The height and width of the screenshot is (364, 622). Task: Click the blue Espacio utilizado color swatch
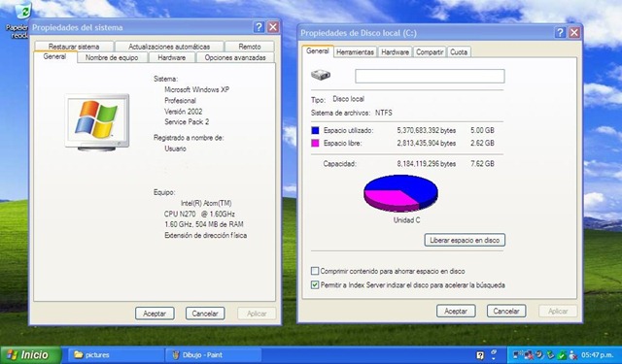315,130
